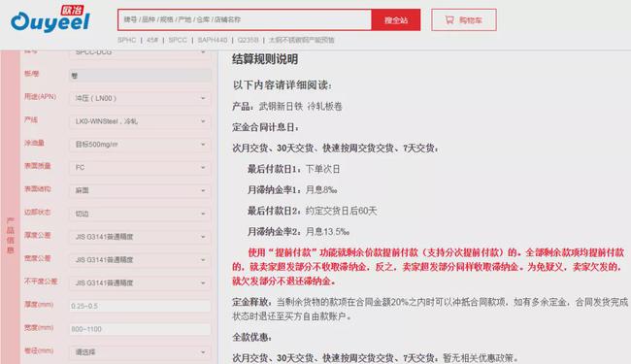Click the 月息8‰ late fee text
631x364 pixels.
(321, 190)
